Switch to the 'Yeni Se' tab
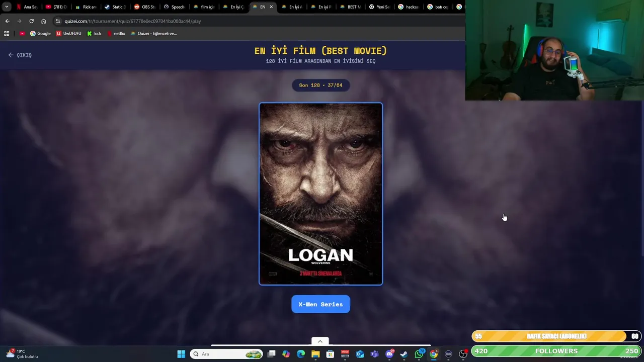 tap(379, 7)
